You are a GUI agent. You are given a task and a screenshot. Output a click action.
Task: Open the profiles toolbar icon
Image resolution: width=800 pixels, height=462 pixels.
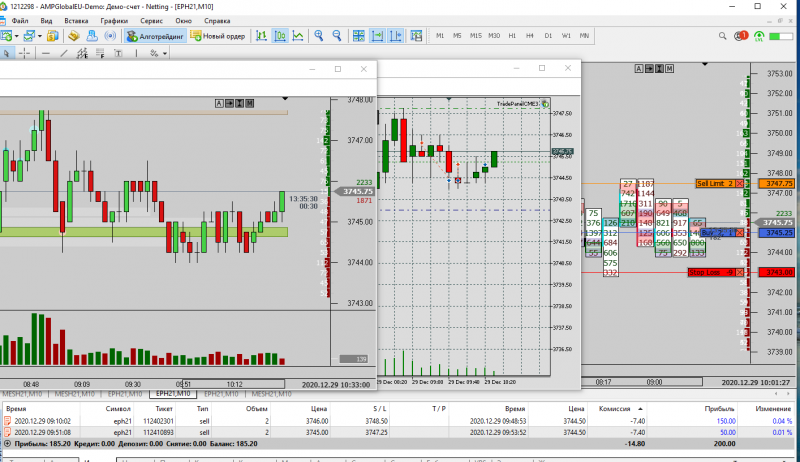tap(30, 36)
